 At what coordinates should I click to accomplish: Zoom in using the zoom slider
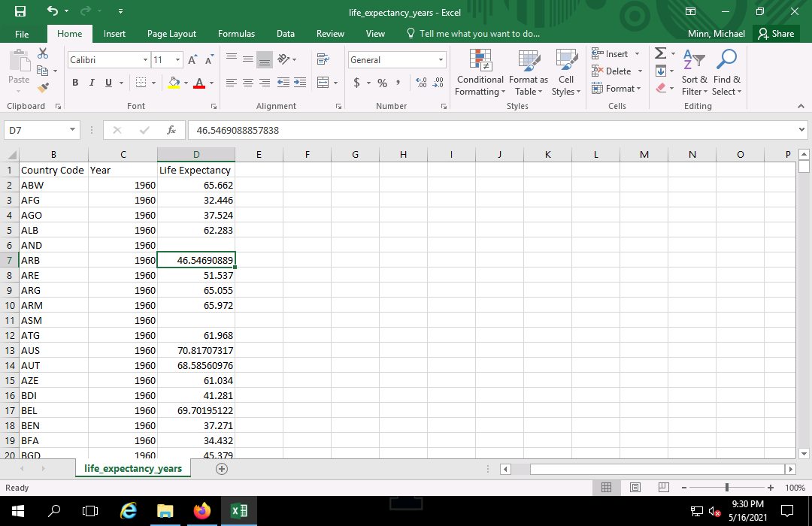(x=768, y=487)
